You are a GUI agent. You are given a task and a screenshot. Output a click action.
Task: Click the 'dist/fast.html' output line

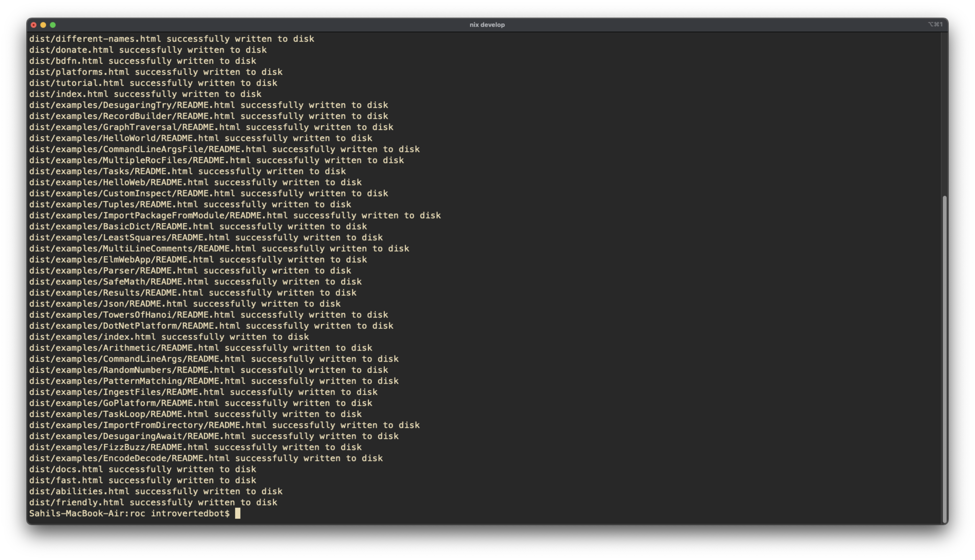[143, 480]
